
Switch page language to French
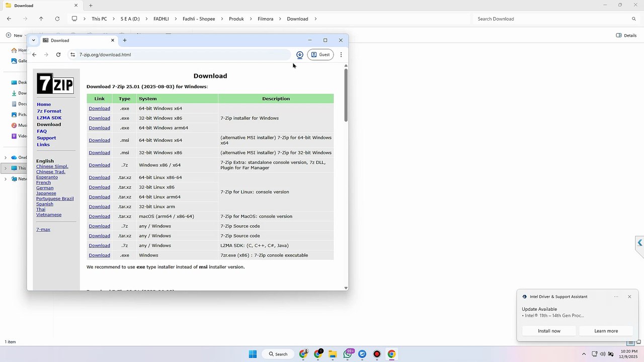[x=43, y=183]
